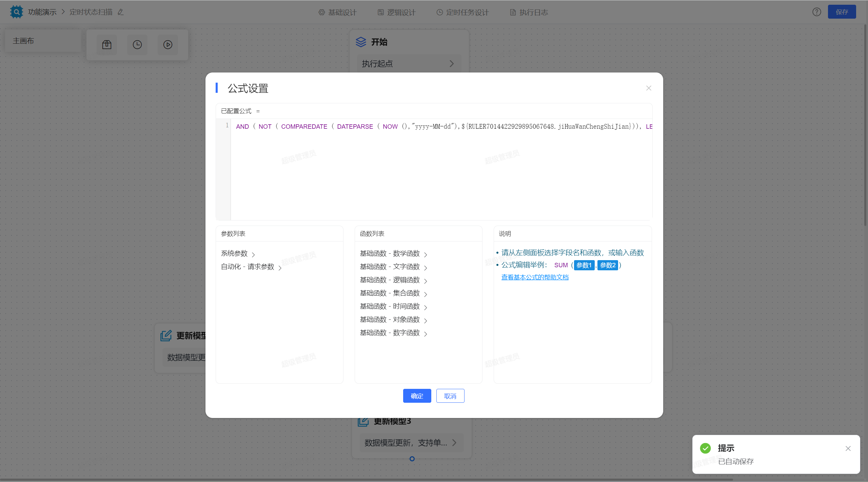
Task: Click the edit pencil next to 定时状态扫描
Action: (121, 12)
